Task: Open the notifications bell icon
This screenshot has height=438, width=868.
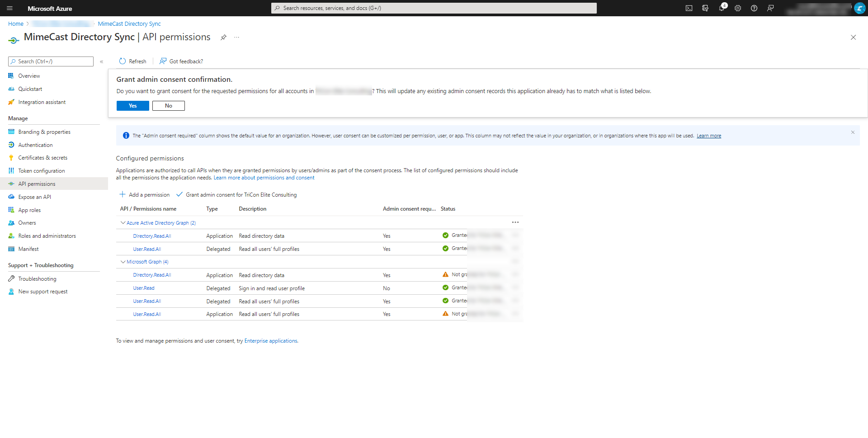Action: tap(722, 8)
